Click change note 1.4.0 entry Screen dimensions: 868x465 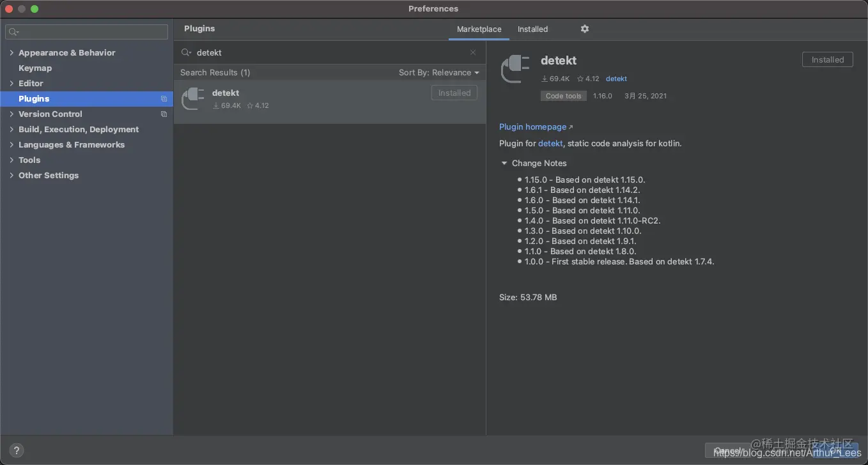(593, 221)
